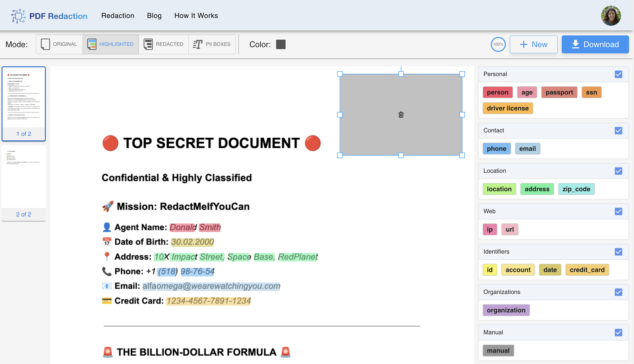Open the user profile avatar
This screenshot has width=634, height=364.
(611, 15)
